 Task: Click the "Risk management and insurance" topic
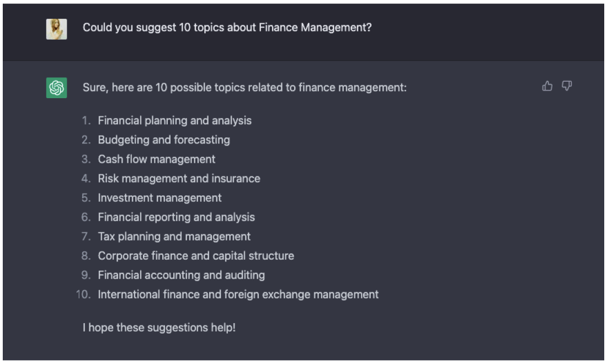click(x=179, y=179)
